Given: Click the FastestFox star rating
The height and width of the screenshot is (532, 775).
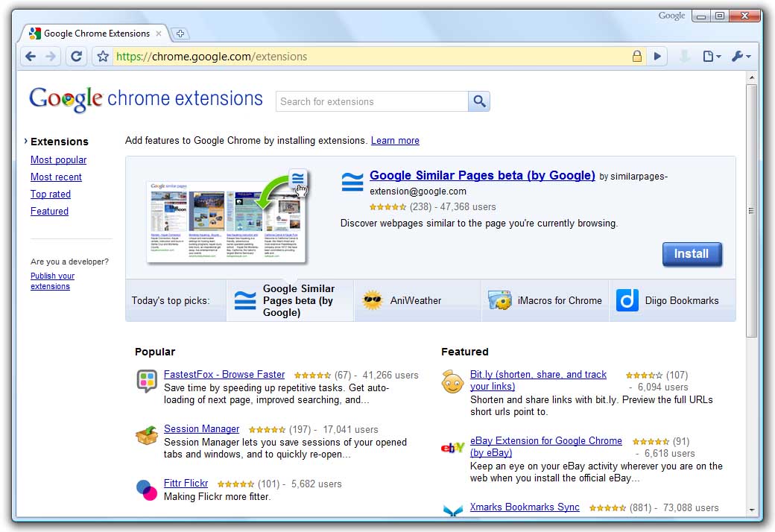Looking at the screenshot, I should pyautogui.click(x=312, y=376).
